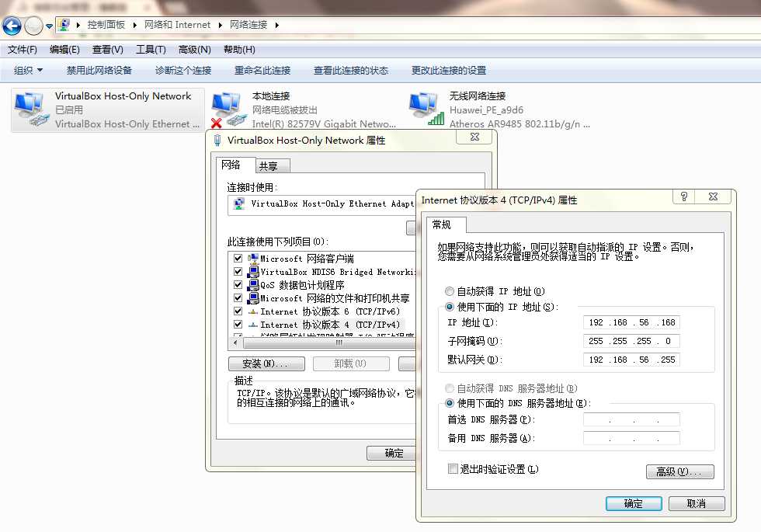This screenshot has height=532, width=761.
Task: Toggle QoS 数据包计划程序 checkbox
Action: click(238, 284)
